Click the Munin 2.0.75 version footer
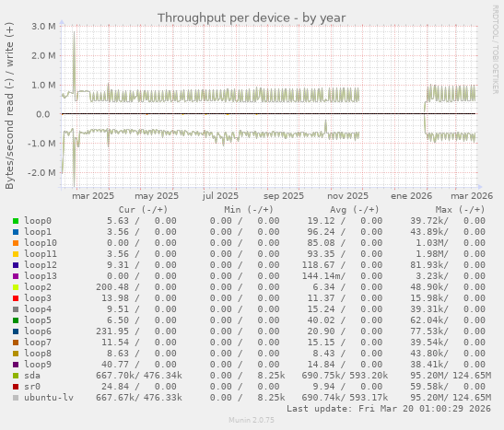The height and width of the screenshot is (430, 504). click(252, 420)
